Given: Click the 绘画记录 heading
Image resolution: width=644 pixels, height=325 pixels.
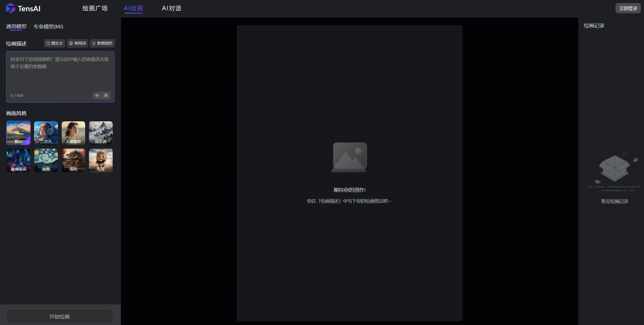Looking at the screenshot, I should click(x=594, y=25).
